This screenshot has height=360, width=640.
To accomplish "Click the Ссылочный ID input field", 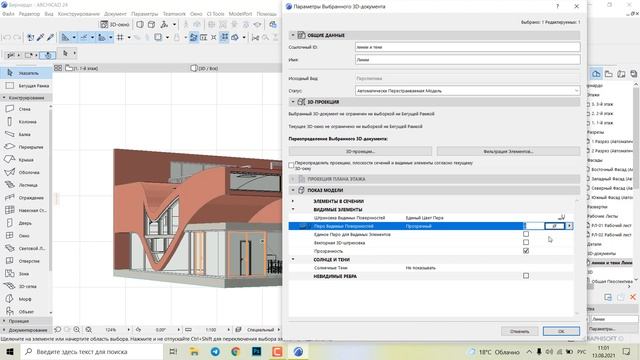I will pos(467,47).
